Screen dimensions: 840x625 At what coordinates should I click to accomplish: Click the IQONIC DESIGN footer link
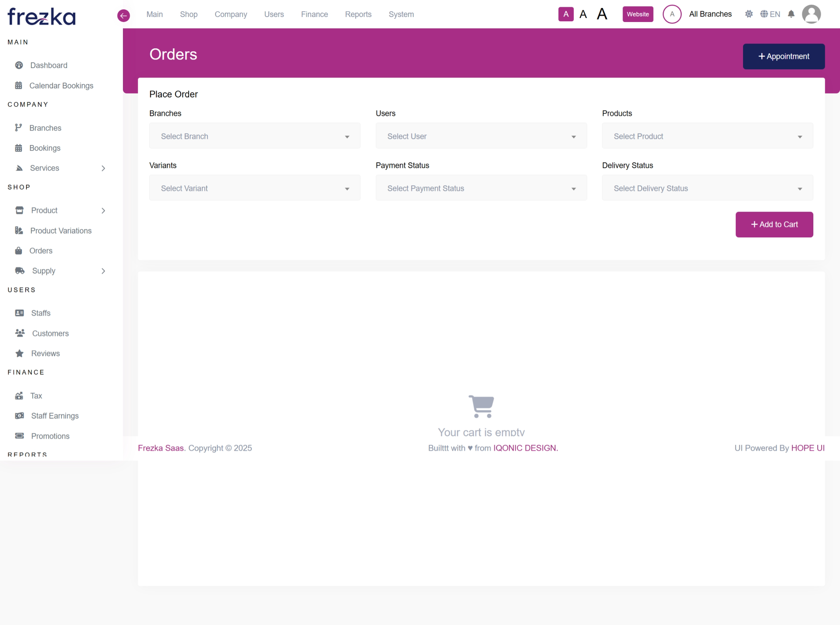coord(525,448)
